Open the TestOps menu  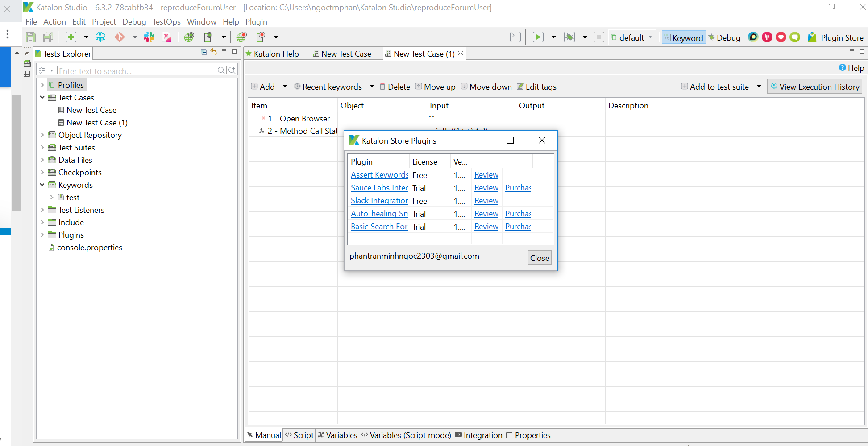click(x=166, y=22)
